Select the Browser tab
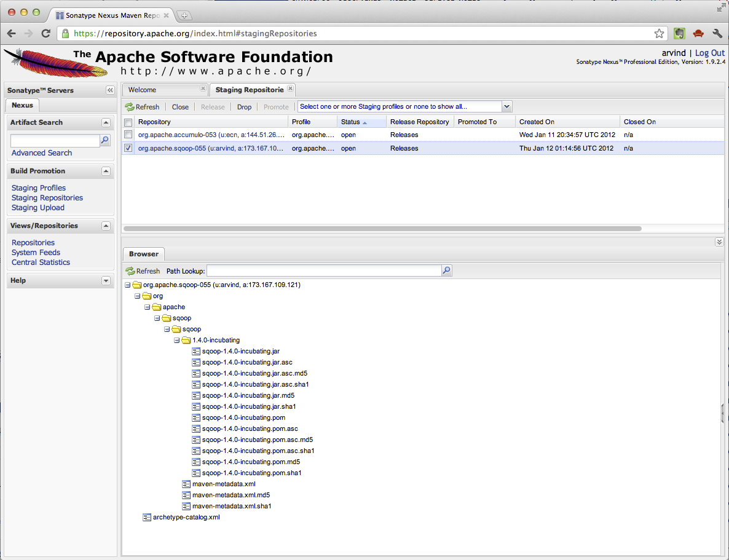Screen dimensions: 729x560 pyautogui.click(x=144, y=254)
